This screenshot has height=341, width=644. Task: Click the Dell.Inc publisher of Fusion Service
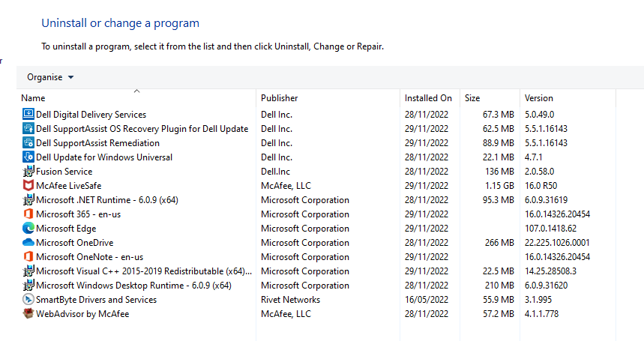pos(276,172)
